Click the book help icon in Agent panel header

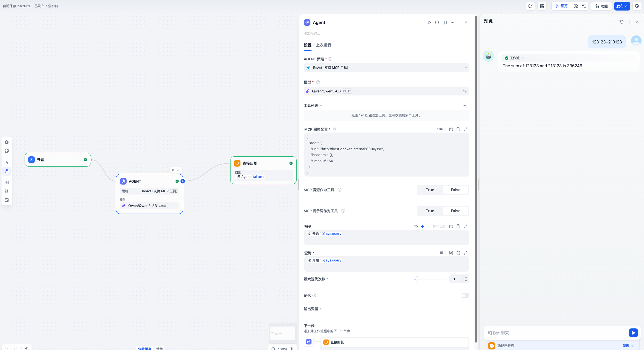[445, 22]
